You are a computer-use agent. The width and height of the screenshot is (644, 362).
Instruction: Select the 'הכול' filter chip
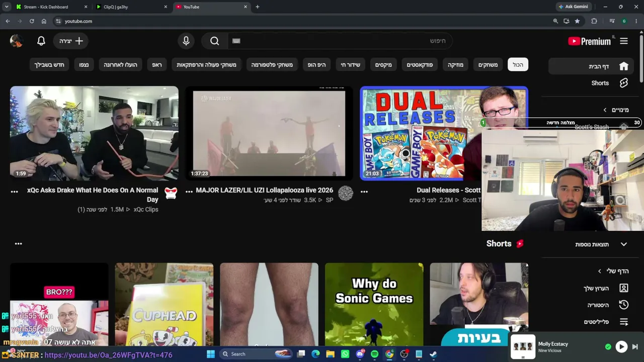(x=518, y=65)
